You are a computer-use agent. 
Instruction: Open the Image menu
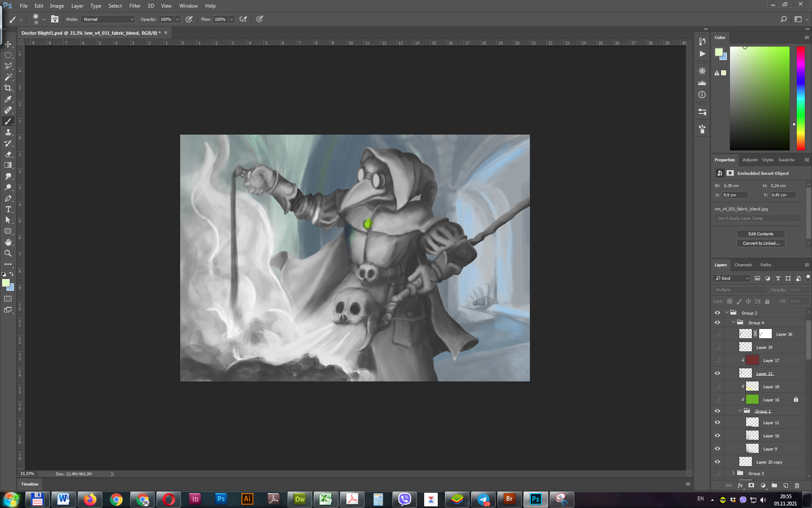(57, 6)
